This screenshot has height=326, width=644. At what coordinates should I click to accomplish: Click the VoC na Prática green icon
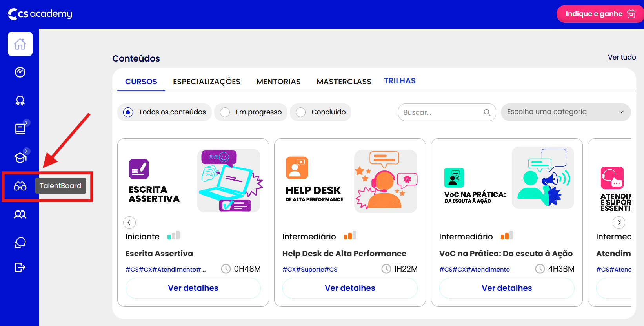(454, 178)
